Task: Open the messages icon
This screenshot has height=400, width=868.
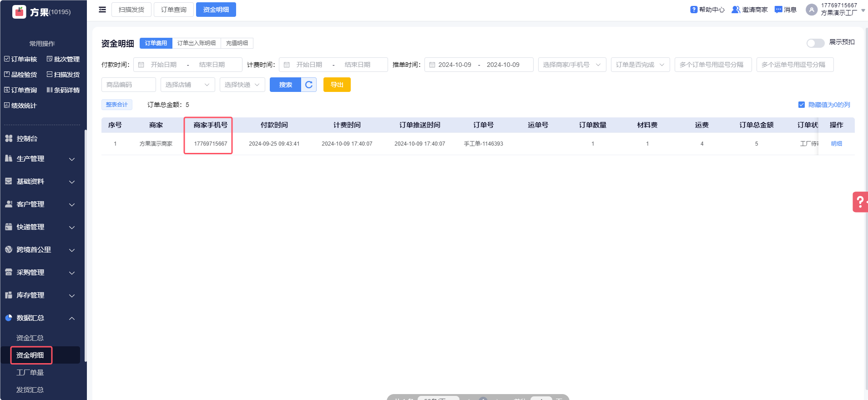Action: click(x=778, y=10)
